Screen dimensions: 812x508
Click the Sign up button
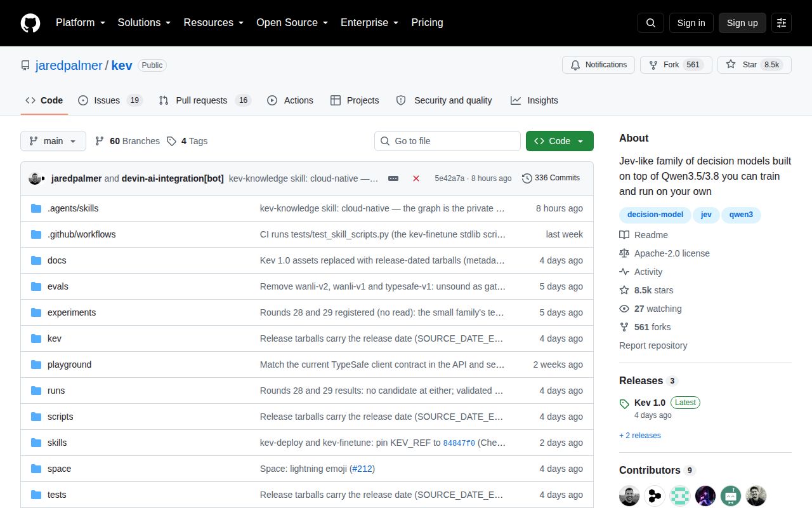click(x=742, y=23)
